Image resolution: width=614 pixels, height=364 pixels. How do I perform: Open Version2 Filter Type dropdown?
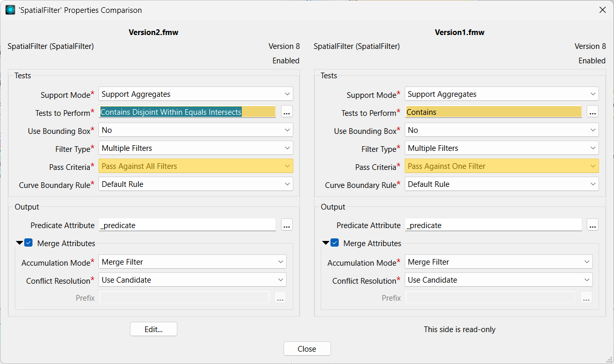click(196, 148)
